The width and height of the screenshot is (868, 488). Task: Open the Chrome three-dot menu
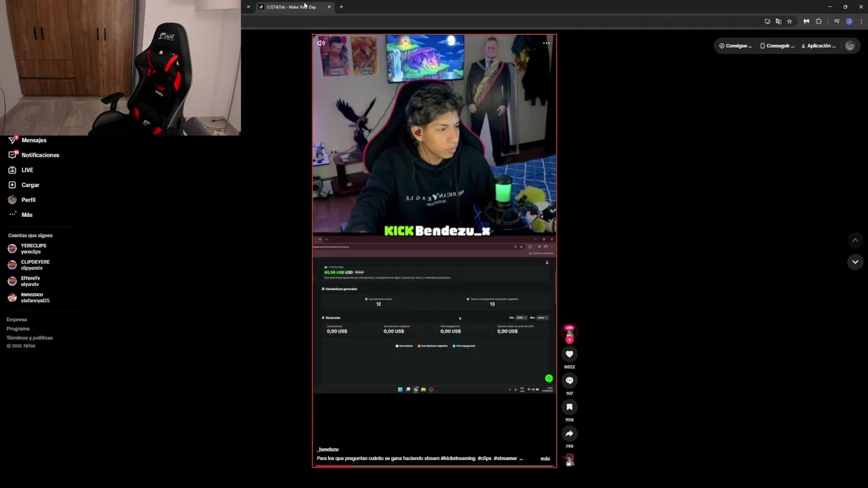tap(861, 21)
